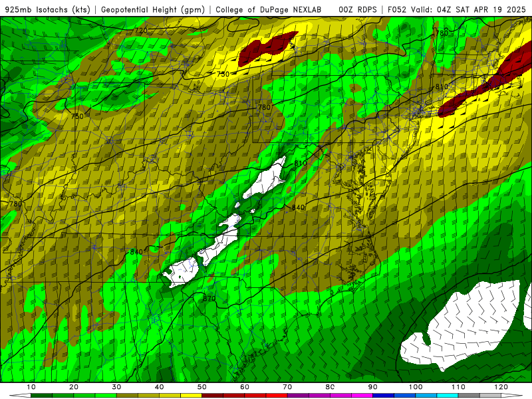532x399 pixels.
Task: Click the 720 height contour label
Action: click(x=141, y=31)
